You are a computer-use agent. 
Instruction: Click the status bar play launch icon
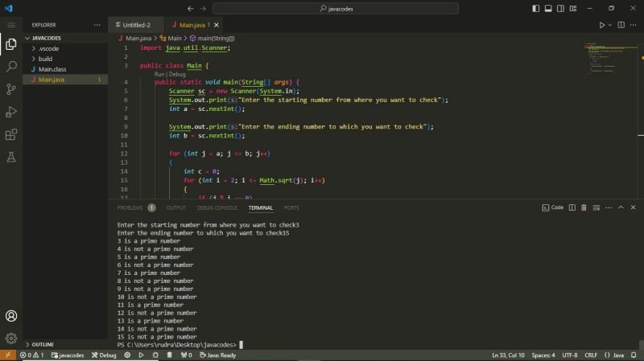pyautogui.click(x=141, y=355)
